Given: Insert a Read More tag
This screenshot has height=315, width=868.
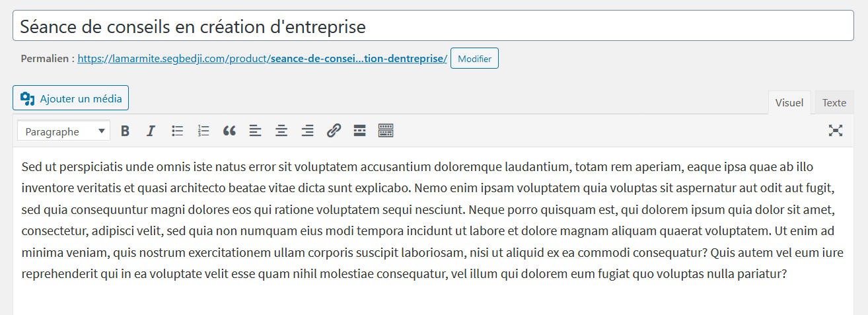Looking at the screenshot, I should tap(359, 131).
